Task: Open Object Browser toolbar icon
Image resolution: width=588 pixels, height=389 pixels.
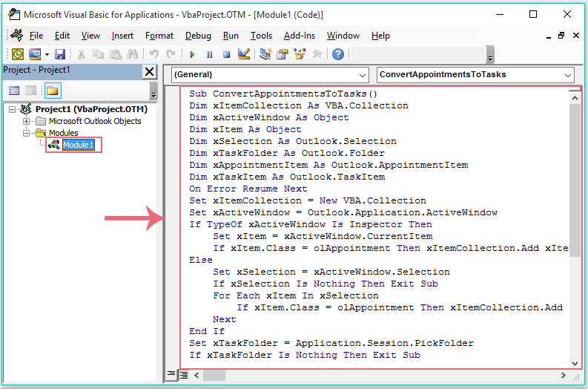Action: [300, 54]
